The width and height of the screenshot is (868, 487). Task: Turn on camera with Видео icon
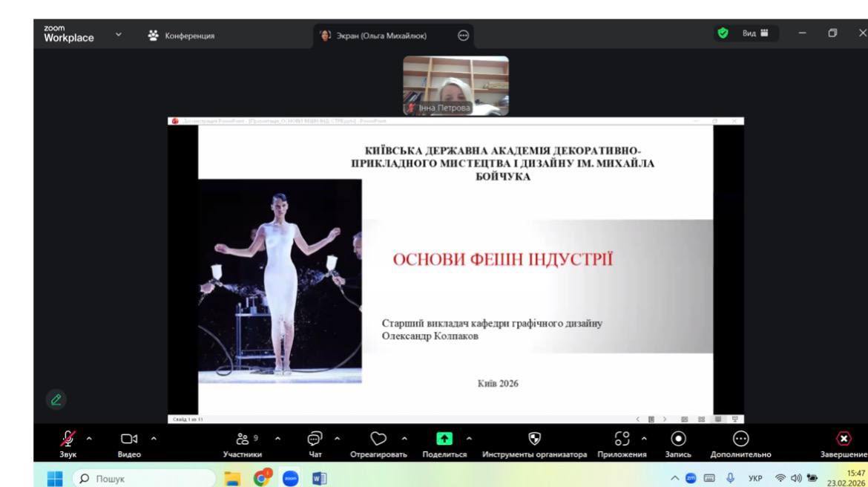pyautogui.click(x=129, y=439)
